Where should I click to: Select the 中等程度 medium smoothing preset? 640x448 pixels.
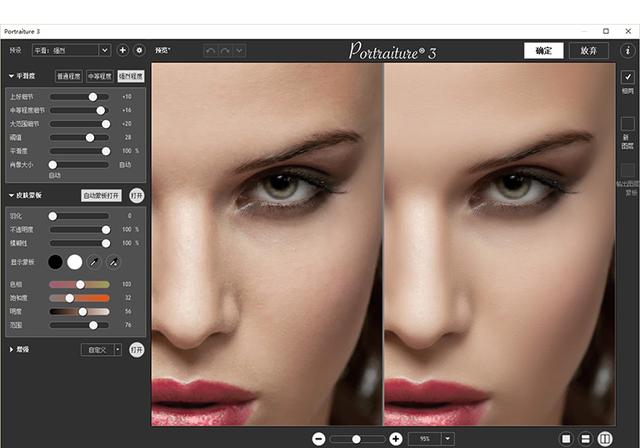[x=100, y=76]
